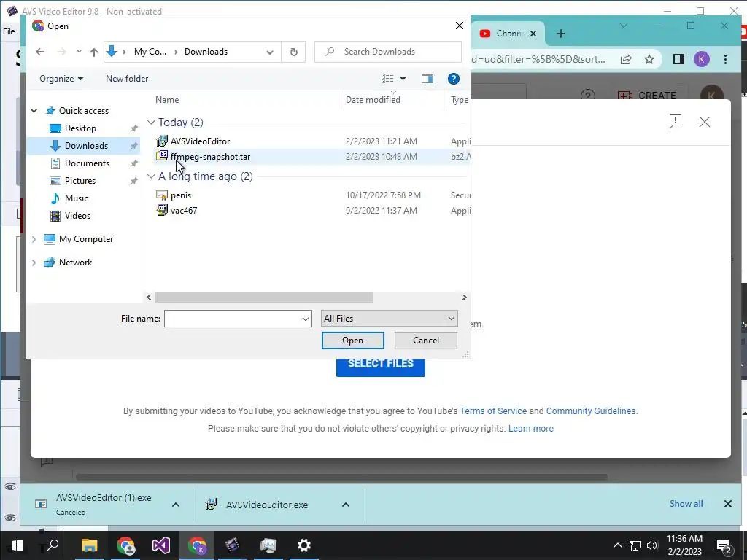Screen dimensions: 747x560
Task: Open a new Chrome tab
Action: [561, 34]
